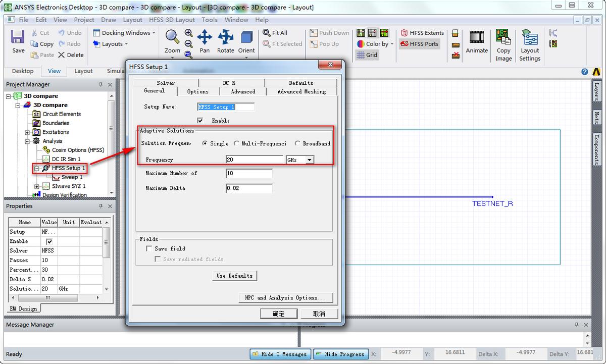Click the Use Defaults button
606x364 pixels.
point(234,276)
